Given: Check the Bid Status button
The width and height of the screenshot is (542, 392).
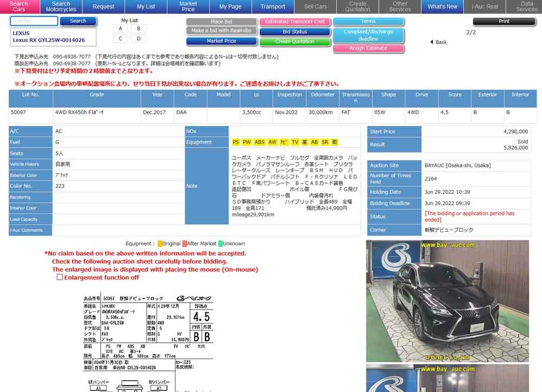Looking at the screenshot, I should click(295, 32).
